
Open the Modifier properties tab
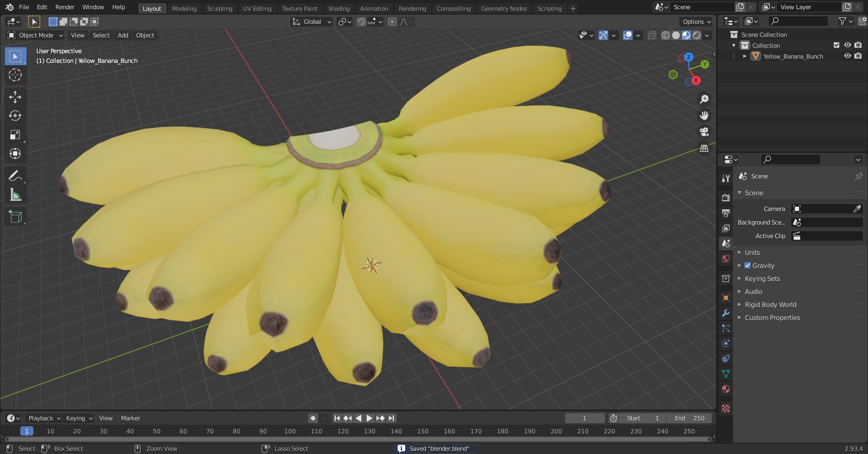pyautogui.click(x=726, y=313)
